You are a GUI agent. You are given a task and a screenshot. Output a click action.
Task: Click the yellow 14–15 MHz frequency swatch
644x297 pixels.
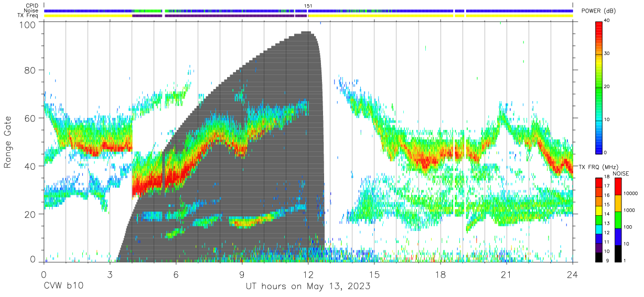(599, 210)
